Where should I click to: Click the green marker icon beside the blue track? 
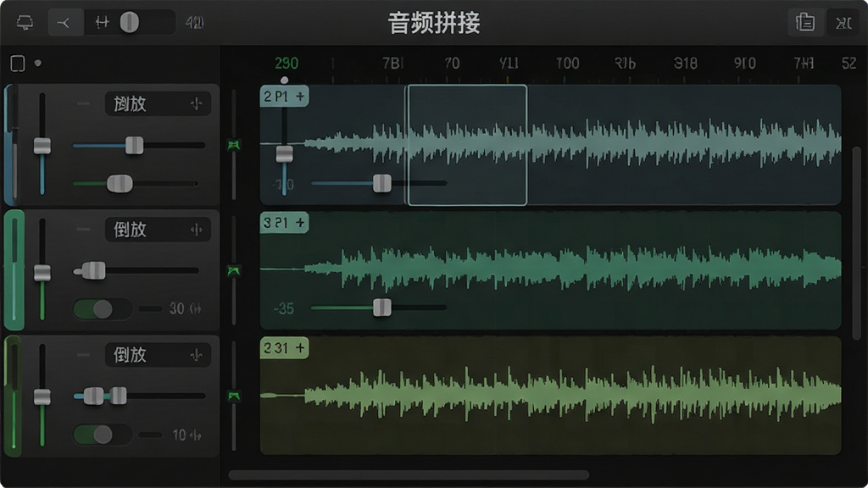coord(234,145)
